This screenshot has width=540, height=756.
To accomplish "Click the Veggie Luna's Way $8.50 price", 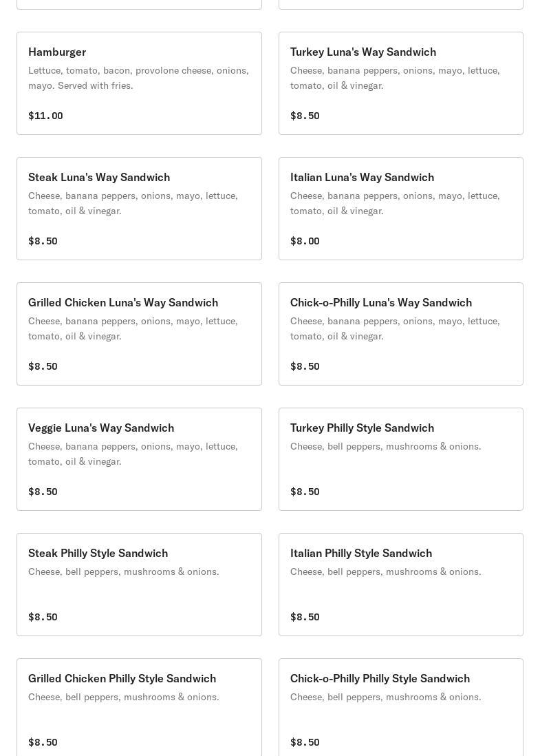I will click(43, 492).
